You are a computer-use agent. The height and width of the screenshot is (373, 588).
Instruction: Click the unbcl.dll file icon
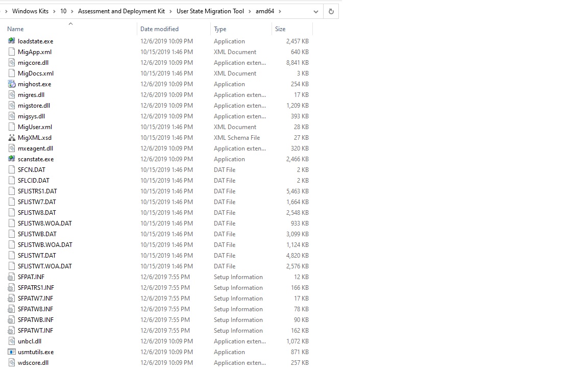click(x=11, y=341)
